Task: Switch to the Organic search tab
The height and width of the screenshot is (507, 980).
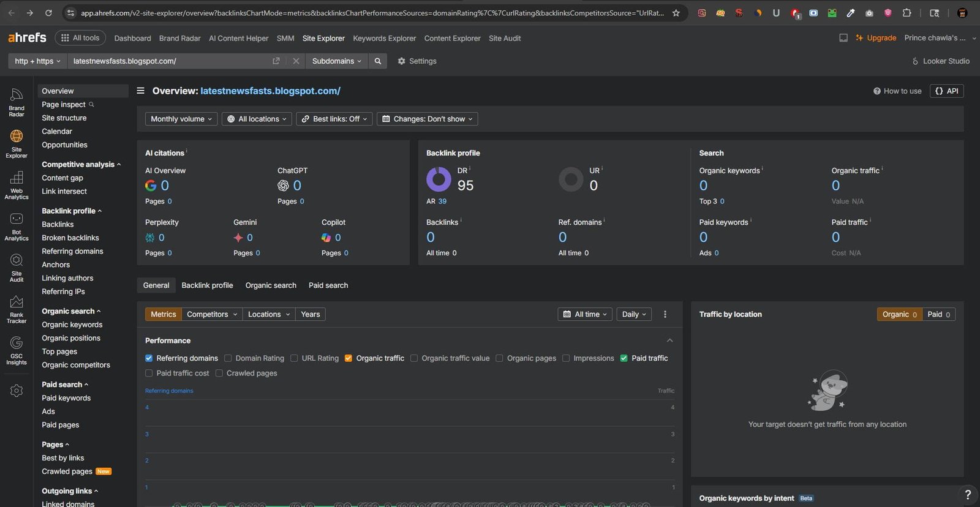Action: [x=271, y=285]
